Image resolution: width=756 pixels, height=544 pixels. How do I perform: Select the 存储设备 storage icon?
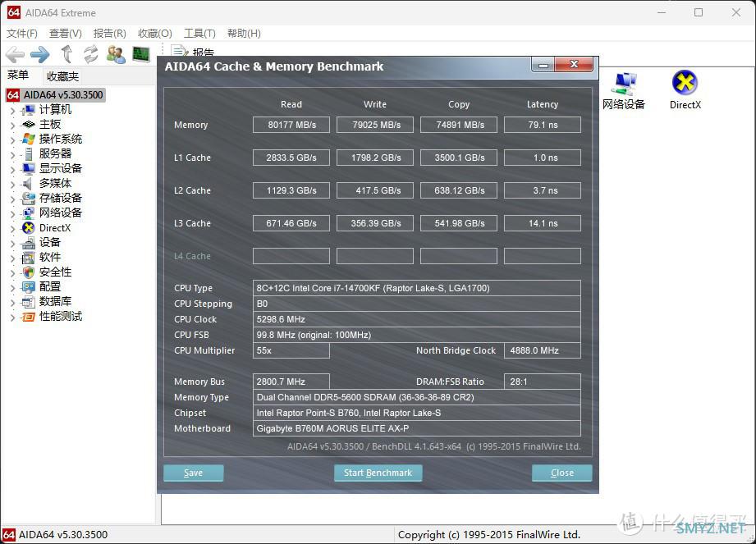pyautogui.click(x=29, y=198)
